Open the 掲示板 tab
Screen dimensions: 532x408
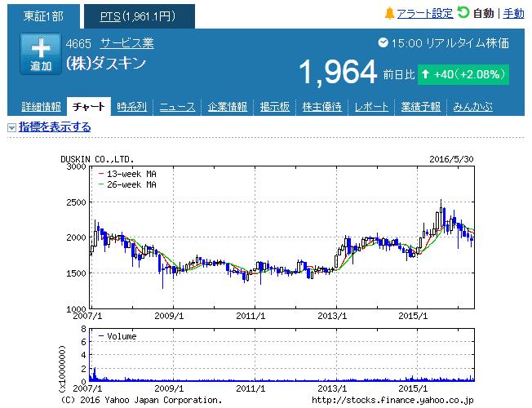pos(275,107)
